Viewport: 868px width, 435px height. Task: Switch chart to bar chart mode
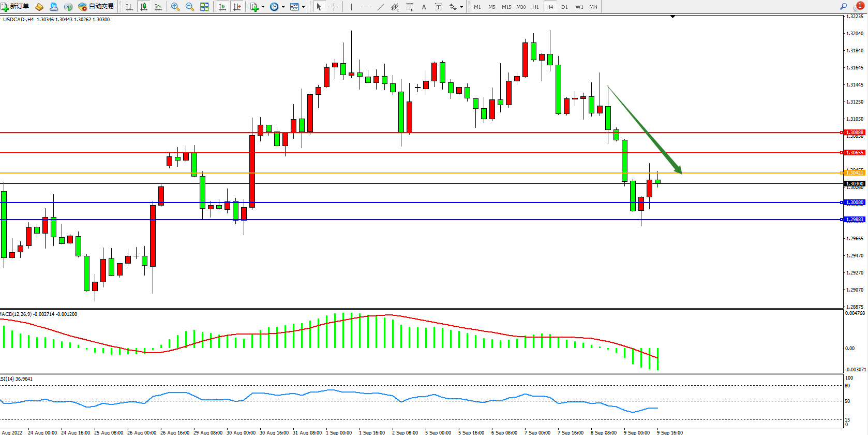pyautogui.click(x=129, y=7)
